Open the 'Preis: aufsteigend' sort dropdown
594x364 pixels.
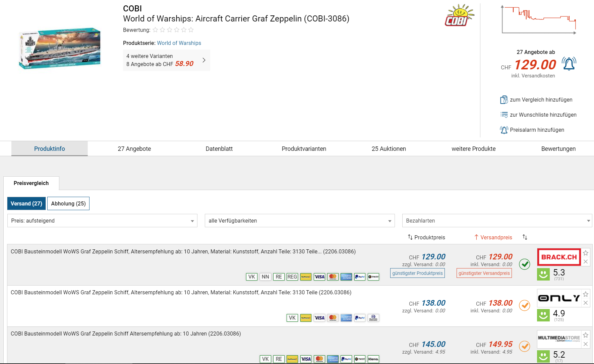tap(102, 221)
